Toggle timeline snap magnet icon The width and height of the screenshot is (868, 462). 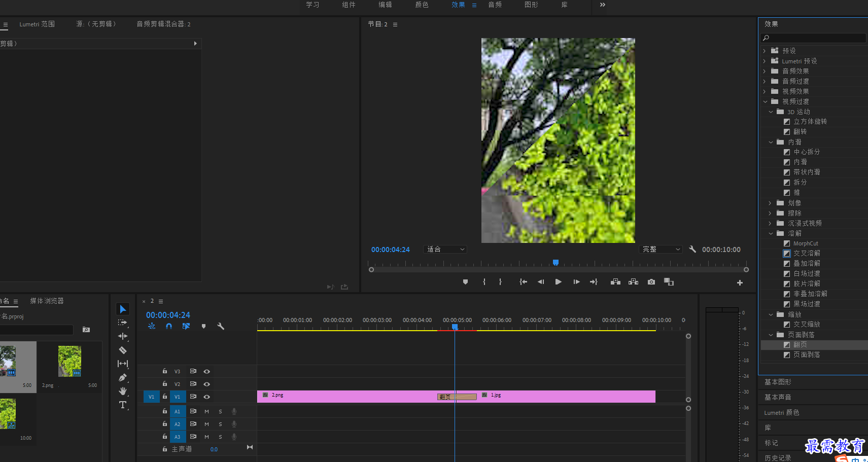(169, 326)
